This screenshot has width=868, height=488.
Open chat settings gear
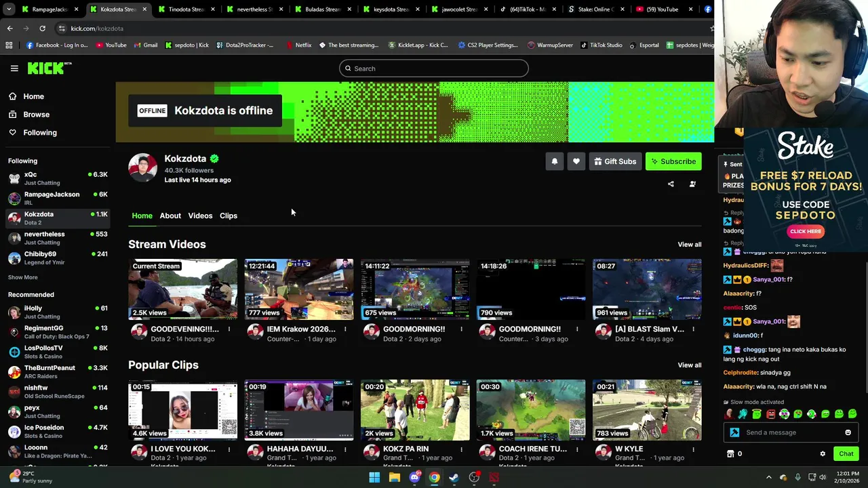(x=823, y=454)
